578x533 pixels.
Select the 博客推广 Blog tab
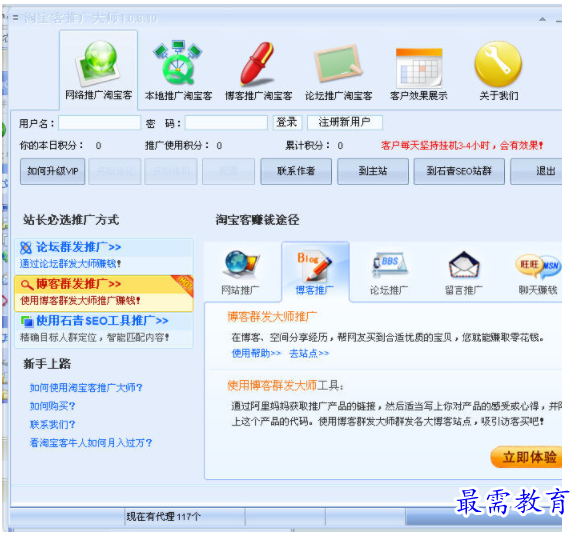(x=315, y=272)
